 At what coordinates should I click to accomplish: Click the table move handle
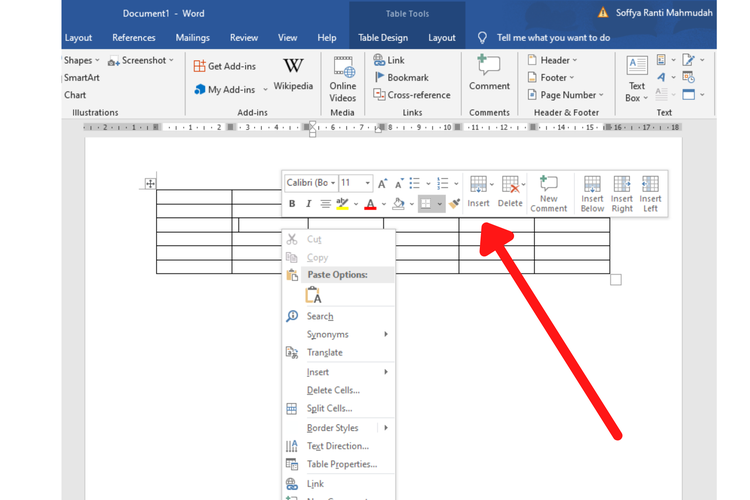150,183
